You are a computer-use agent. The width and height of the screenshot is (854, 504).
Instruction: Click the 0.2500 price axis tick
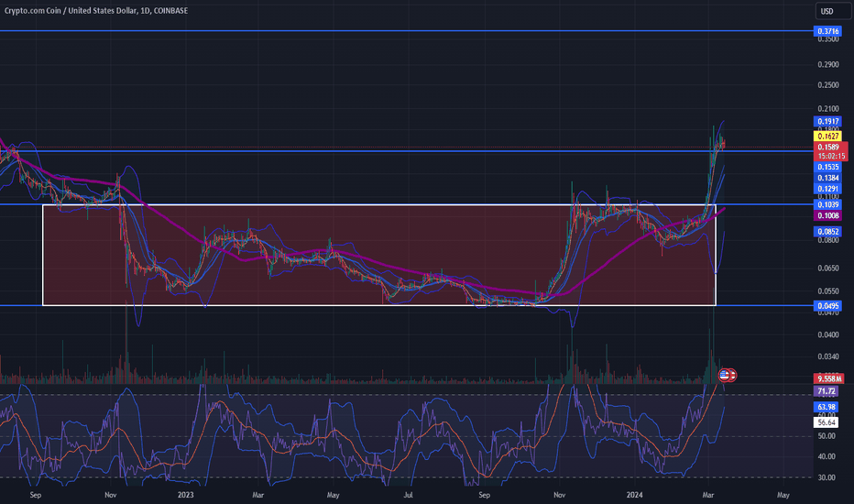[x=827, y=85]
